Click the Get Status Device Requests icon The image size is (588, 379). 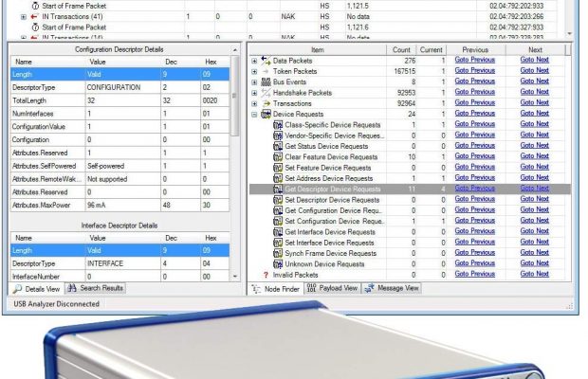click(278, 146)
